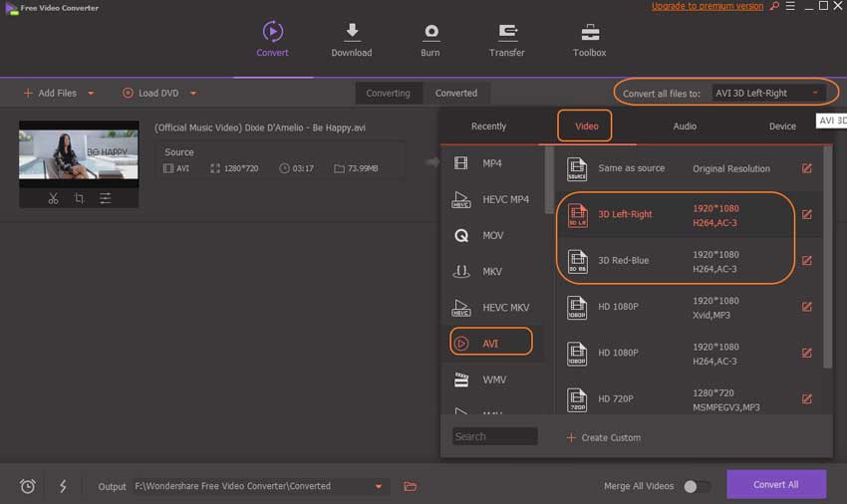Edit the HD 720P preset
Viewport: 847px width, 504px height.
click(806, 398)
